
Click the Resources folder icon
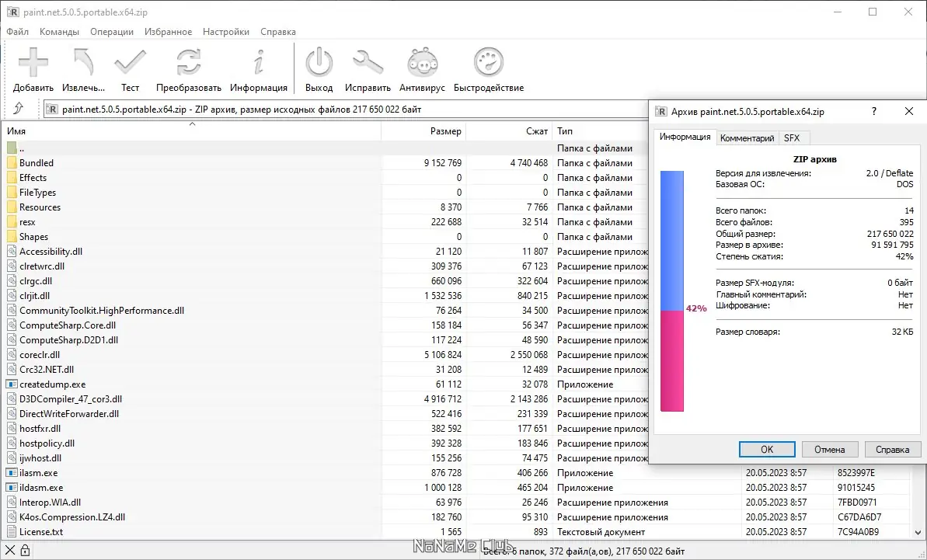[11, 207]
